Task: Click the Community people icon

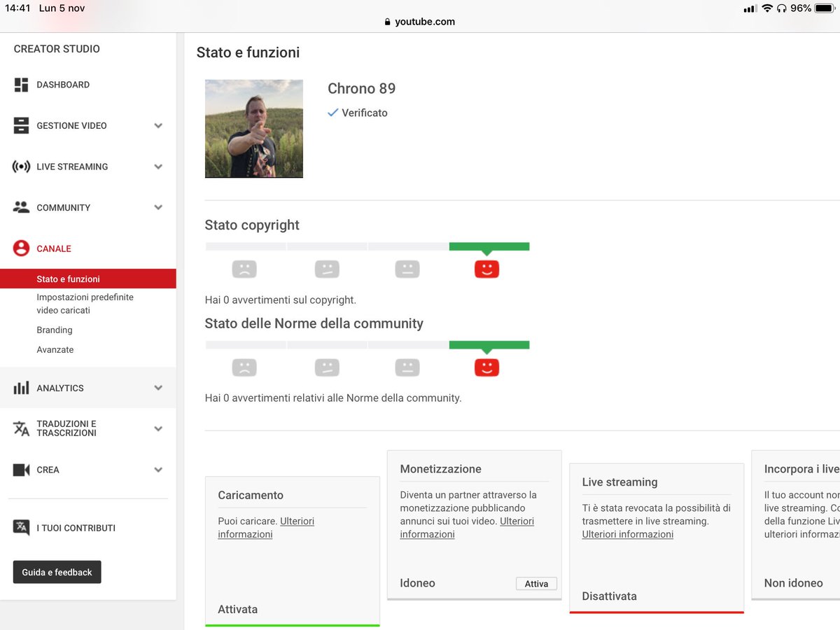Action: [x=22, y=207]
